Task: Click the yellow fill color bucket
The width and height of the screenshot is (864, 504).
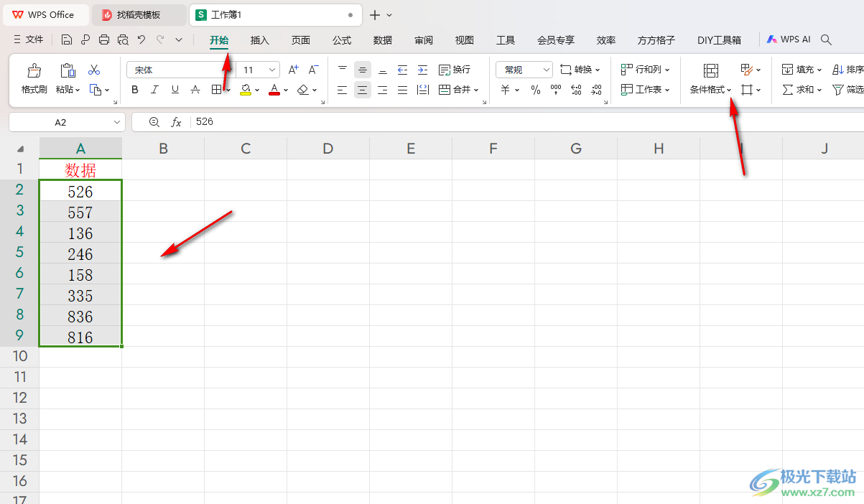Action: pos(246,90)
